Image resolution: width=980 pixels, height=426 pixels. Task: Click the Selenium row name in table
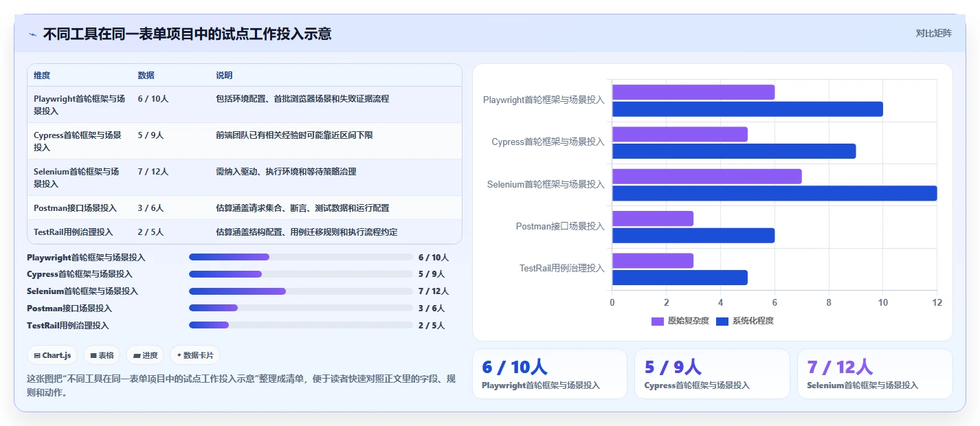76,177
